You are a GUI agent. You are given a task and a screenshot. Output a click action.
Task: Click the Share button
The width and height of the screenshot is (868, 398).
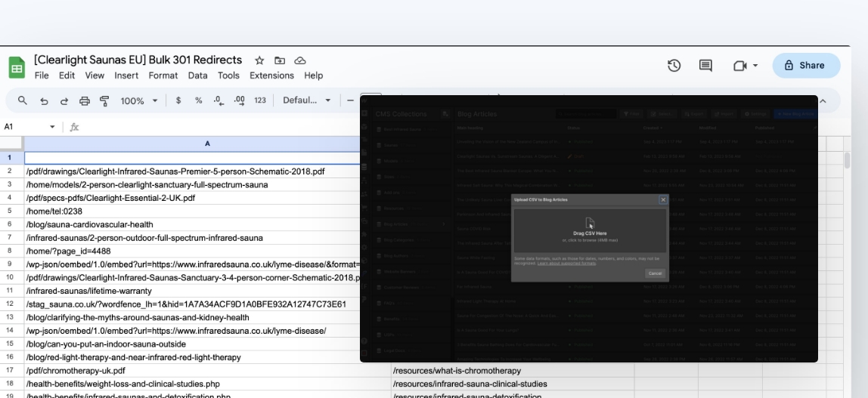click(806, 65)
